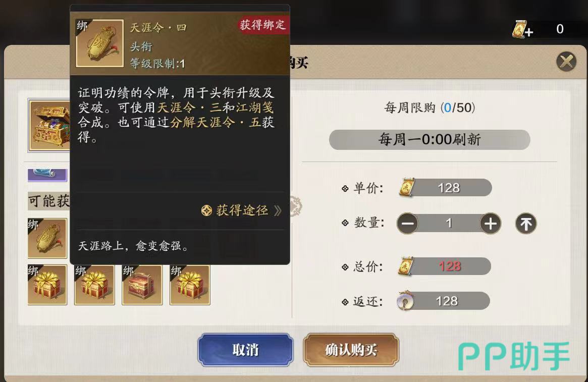
Task: Click the 每周一0:00刷新 refresh info bar
Action: tap(430, 140)
